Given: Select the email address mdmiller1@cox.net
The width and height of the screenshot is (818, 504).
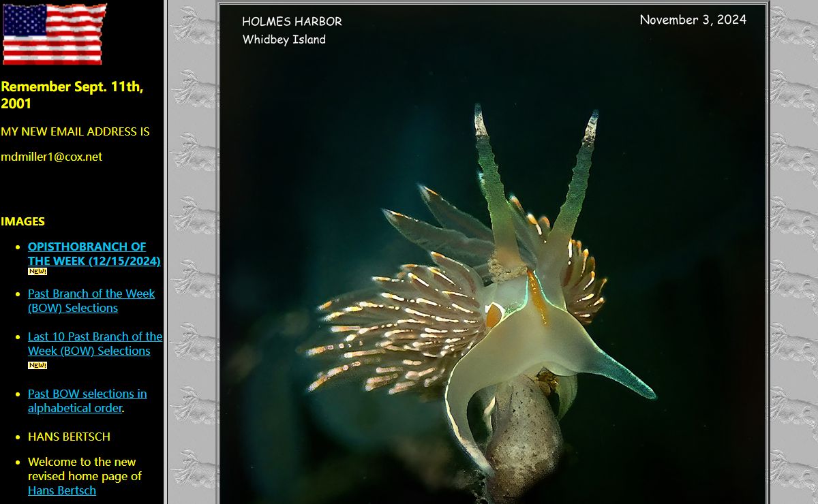Looking at the screenshot, I should [51, 157].
